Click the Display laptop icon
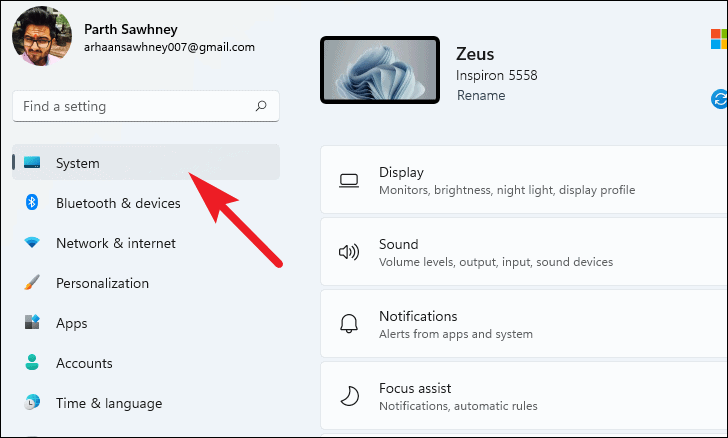Viewport: 728px width, 438px height. coord(349,181)
